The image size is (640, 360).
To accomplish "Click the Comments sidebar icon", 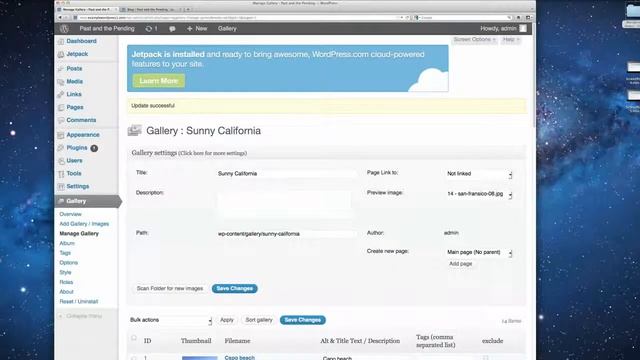I will 61,120.
